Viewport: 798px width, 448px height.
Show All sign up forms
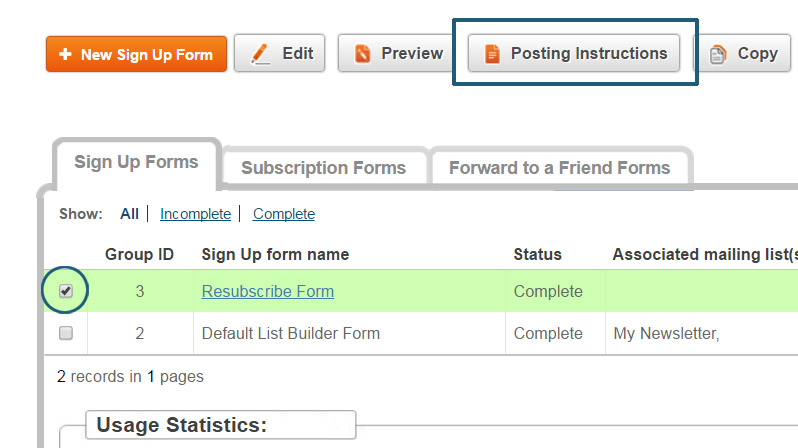click(129, 214)
